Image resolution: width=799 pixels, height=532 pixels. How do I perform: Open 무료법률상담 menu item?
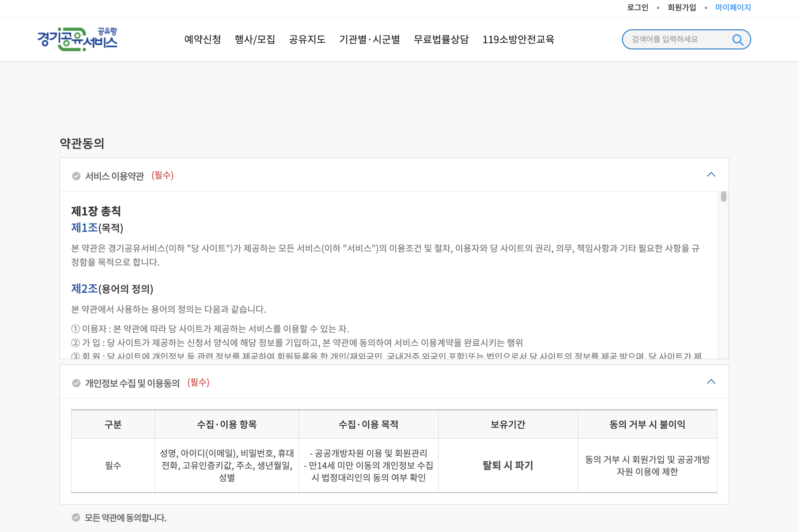pyautogui.click(x=441, y=39)
